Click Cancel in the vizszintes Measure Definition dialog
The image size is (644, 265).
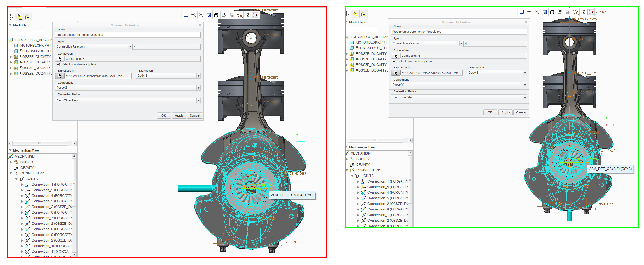195,115
